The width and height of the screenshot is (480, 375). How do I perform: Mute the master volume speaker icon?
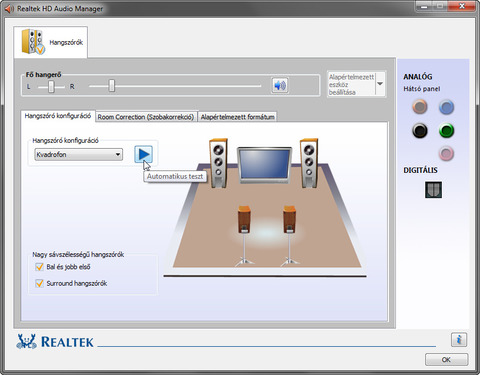click(280, 86)
